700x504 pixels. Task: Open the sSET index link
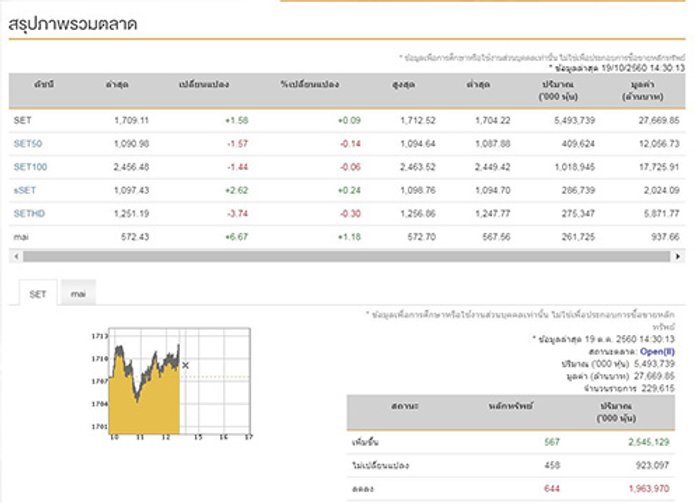point(25,190)
